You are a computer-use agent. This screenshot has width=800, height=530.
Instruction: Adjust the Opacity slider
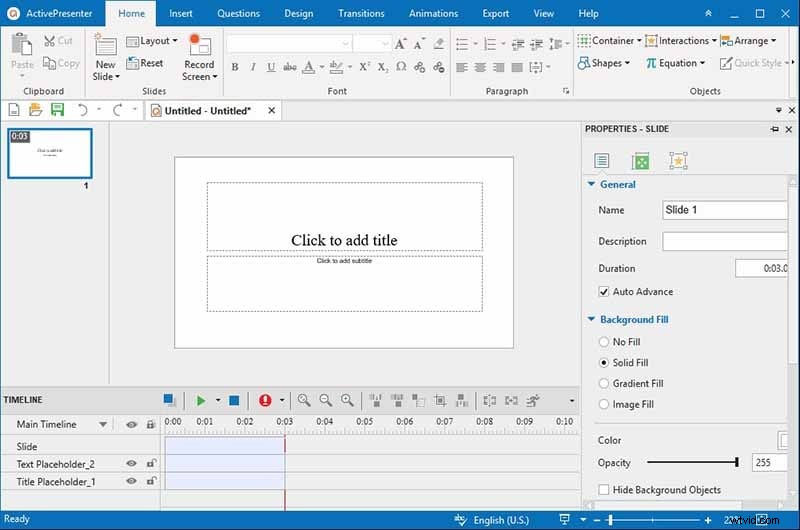(x=737, y=462)
